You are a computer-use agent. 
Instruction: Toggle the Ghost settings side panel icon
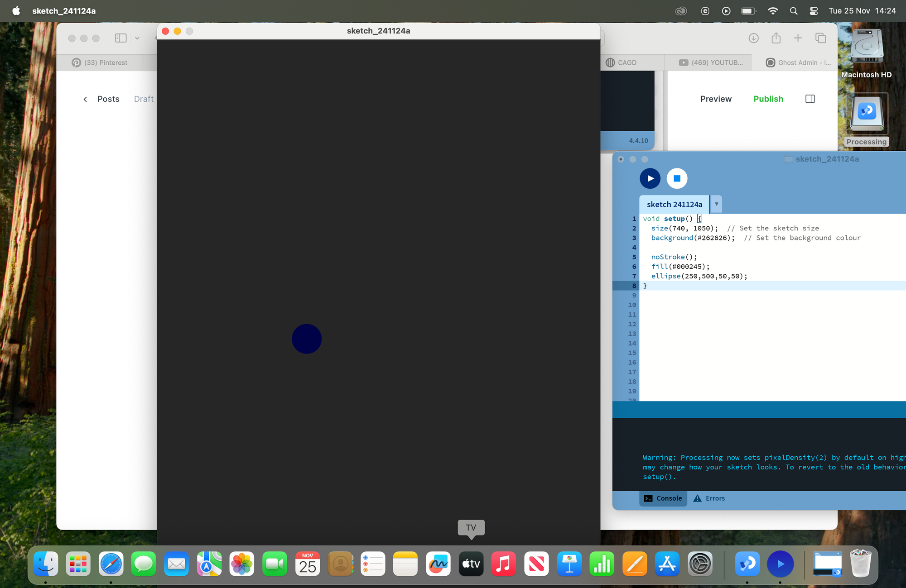tap(810, 99)
